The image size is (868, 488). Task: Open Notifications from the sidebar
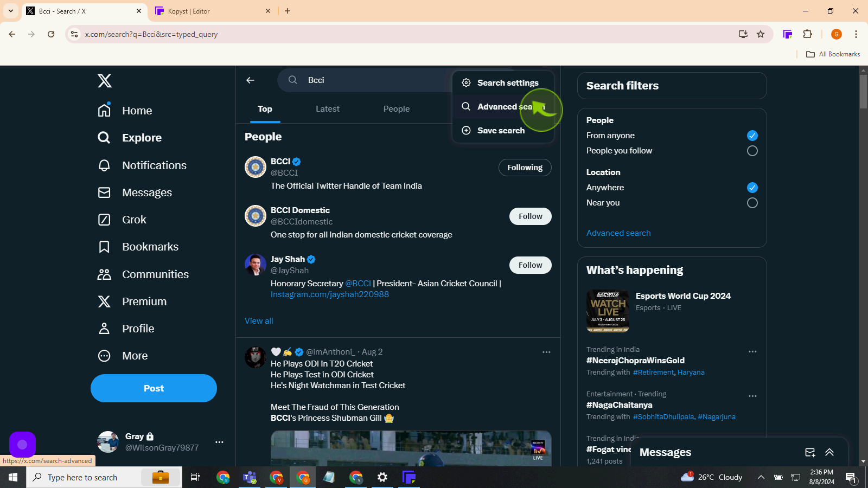142,165
